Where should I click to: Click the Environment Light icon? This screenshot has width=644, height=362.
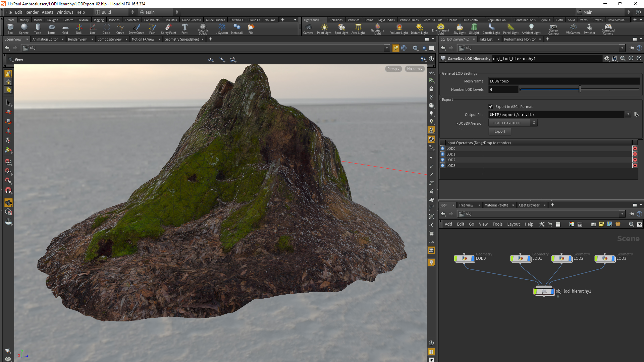[x=440, y=27]
